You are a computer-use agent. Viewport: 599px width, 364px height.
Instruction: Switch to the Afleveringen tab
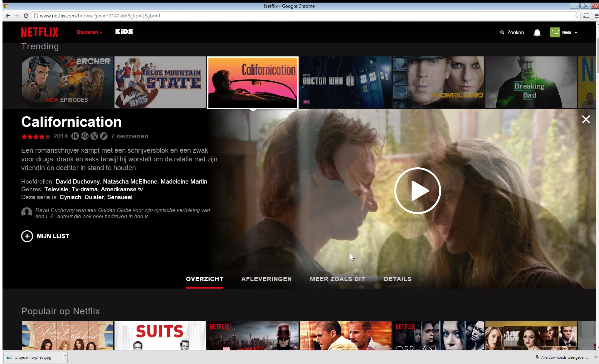266,279
